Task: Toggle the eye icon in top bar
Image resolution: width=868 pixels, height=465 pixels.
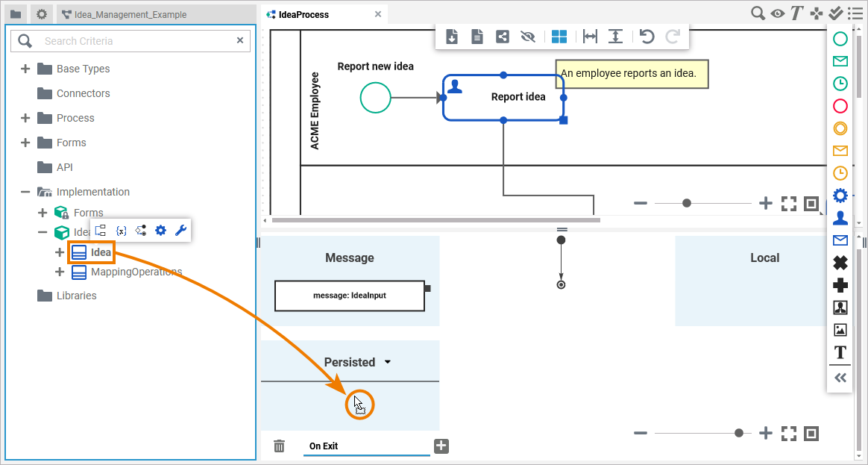Action: (778, 13)
